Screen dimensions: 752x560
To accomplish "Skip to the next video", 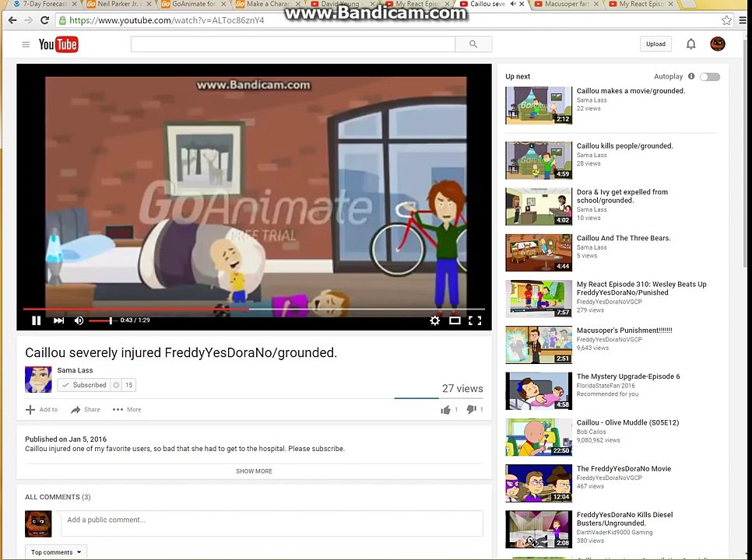I will coord(58,320).
